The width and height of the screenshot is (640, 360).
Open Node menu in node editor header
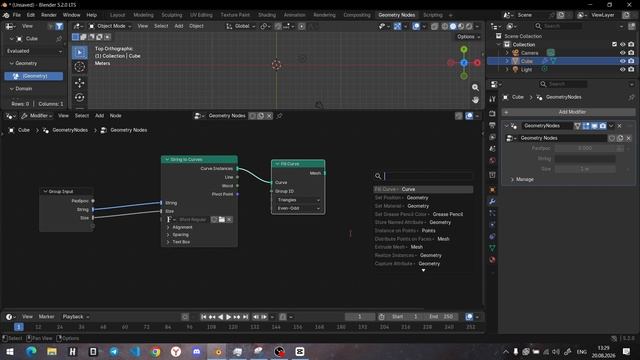click(116, 116)
